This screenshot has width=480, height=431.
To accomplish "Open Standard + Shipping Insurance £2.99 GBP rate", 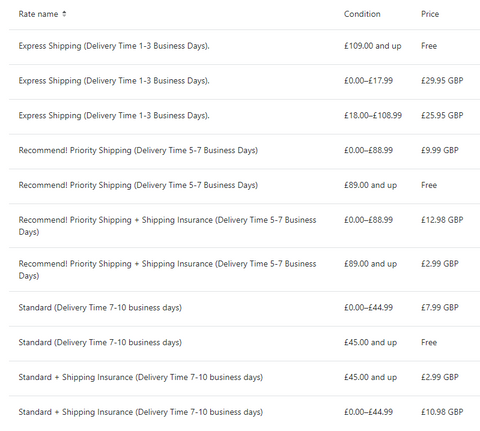I will point(244,378).
